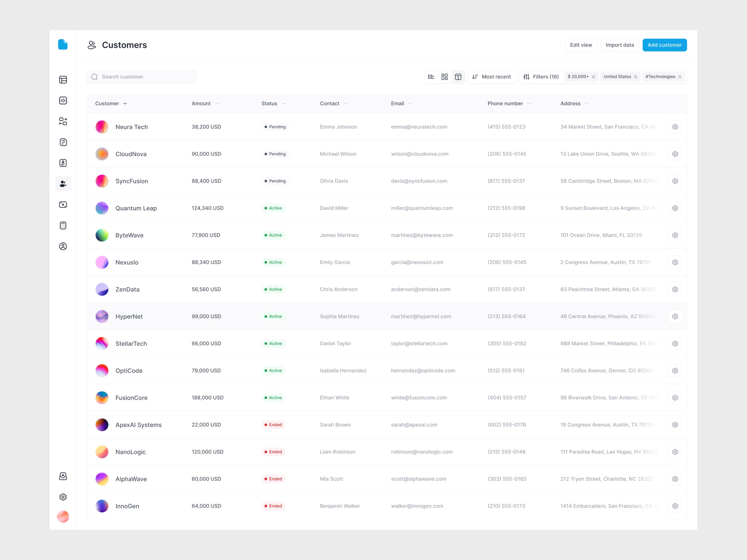Open the wallet payments sidebar icon

[x=63, y=205]
